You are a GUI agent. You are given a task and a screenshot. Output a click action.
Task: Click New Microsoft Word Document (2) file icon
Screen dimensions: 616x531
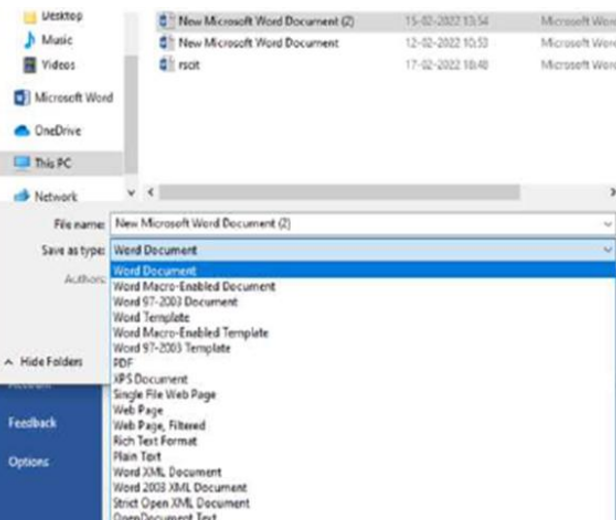(167, 20)
